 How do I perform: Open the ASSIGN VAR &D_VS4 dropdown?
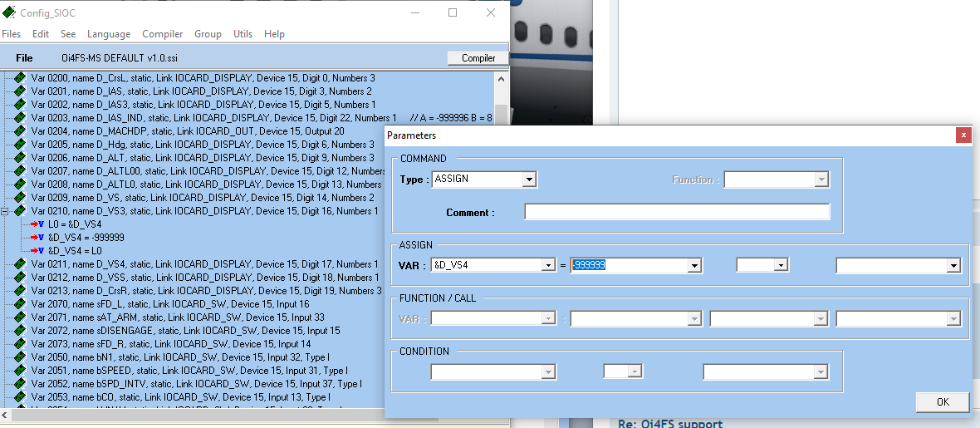pyautogui.click(x=548, y=265)
